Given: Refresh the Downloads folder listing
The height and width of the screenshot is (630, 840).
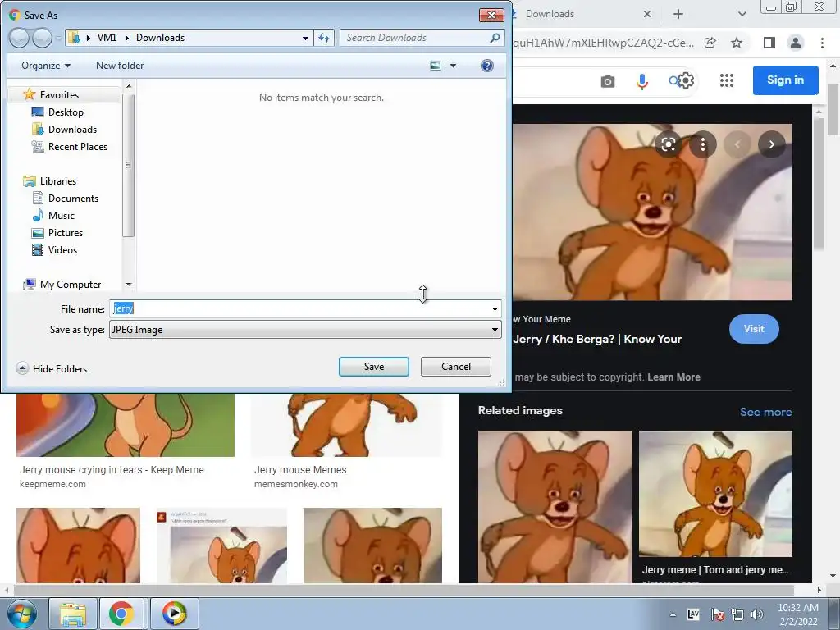Looking at the screenshot, I should tap(324, 38).
